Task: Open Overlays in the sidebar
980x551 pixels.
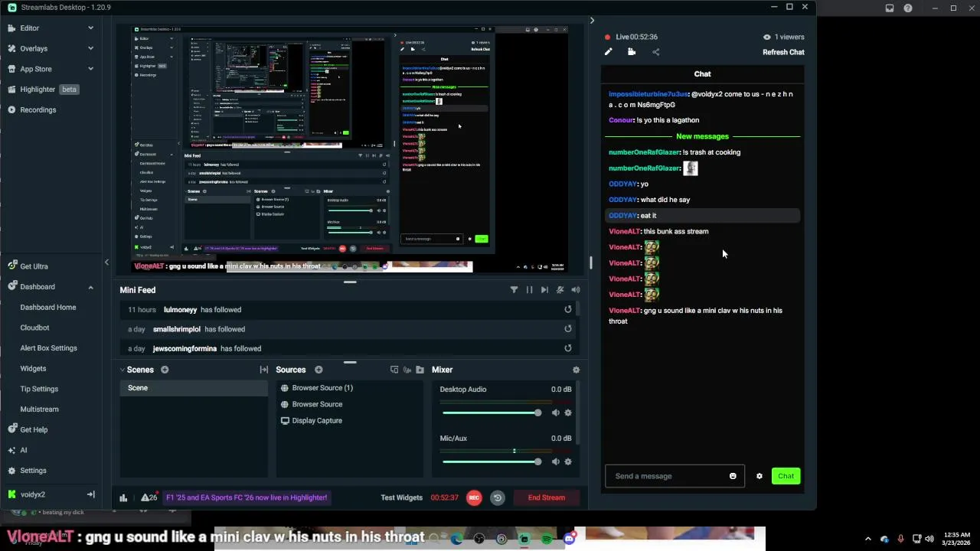Action: [34, 48]
